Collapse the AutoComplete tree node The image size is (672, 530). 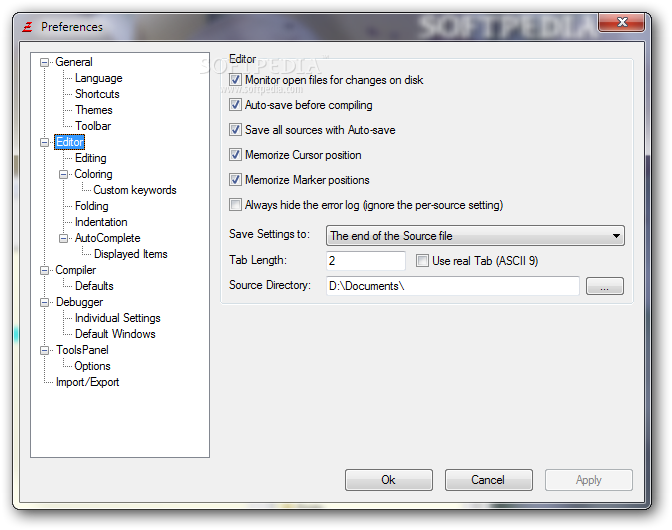(63, 238)
